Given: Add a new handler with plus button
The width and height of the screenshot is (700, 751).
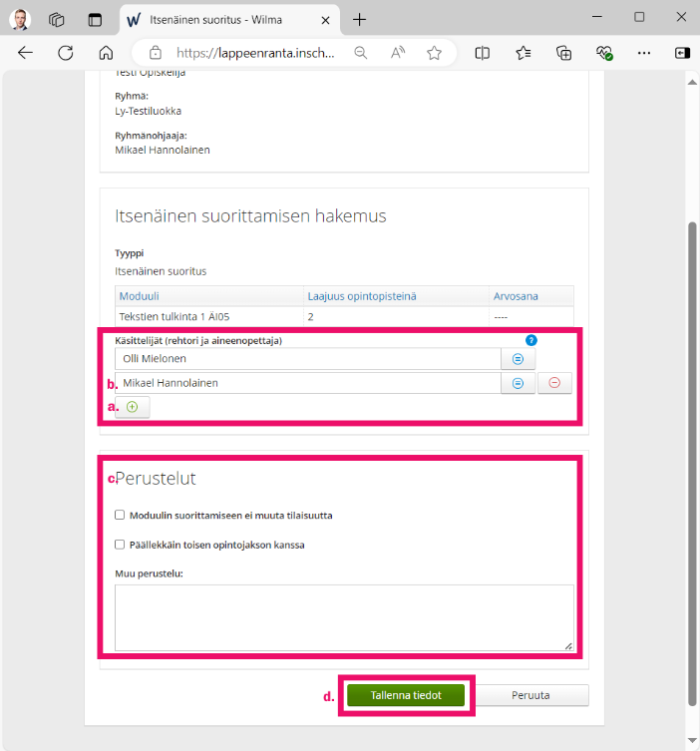Looking at the screenshot, I should (133, 407).
